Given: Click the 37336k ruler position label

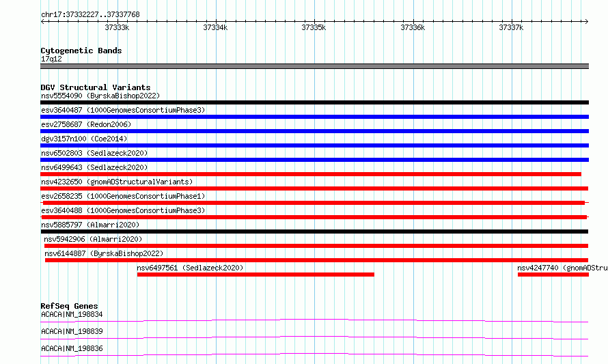Looking at the screenshot, I should coord(413,27).
